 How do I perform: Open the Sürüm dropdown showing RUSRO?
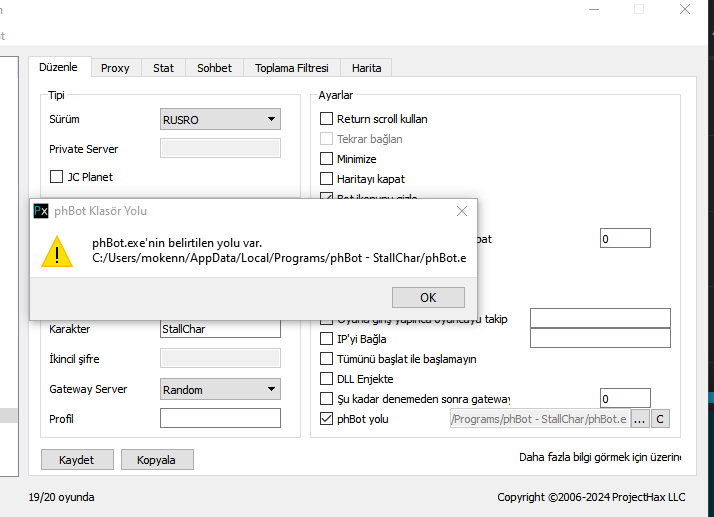[220, 119]
